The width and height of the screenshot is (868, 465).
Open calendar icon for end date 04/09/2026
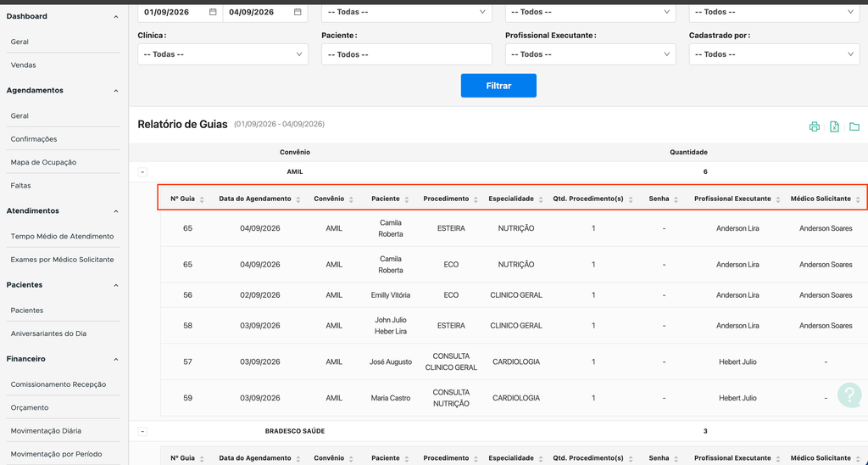point(298,12)
